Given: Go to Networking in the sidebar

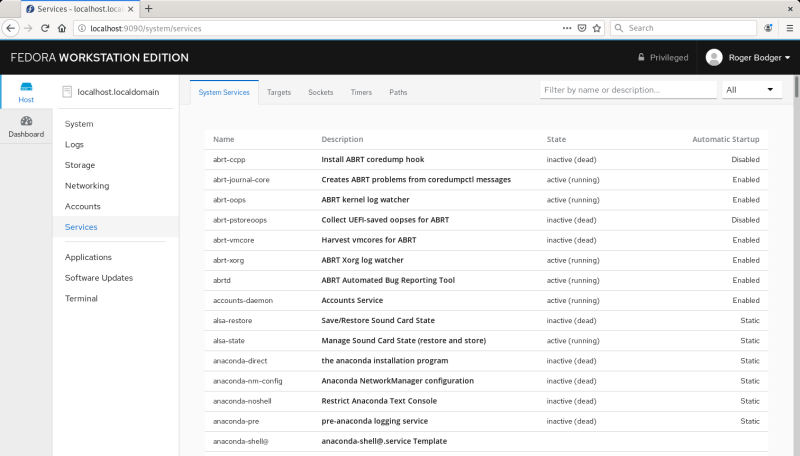Looking at the screenshot, I should [x=87, y=186].
